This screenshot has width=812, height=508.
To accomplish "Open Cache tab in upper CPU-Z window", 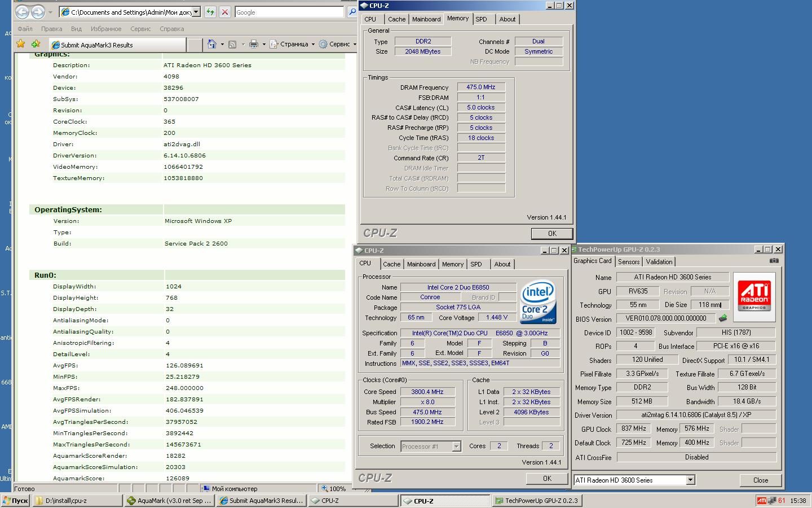I will point(397,19).
